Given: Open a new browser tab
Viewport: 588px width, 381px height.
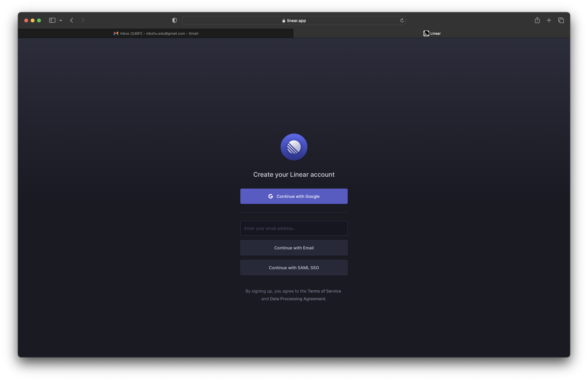Looking at the screenshot, I should click(549, 20).
